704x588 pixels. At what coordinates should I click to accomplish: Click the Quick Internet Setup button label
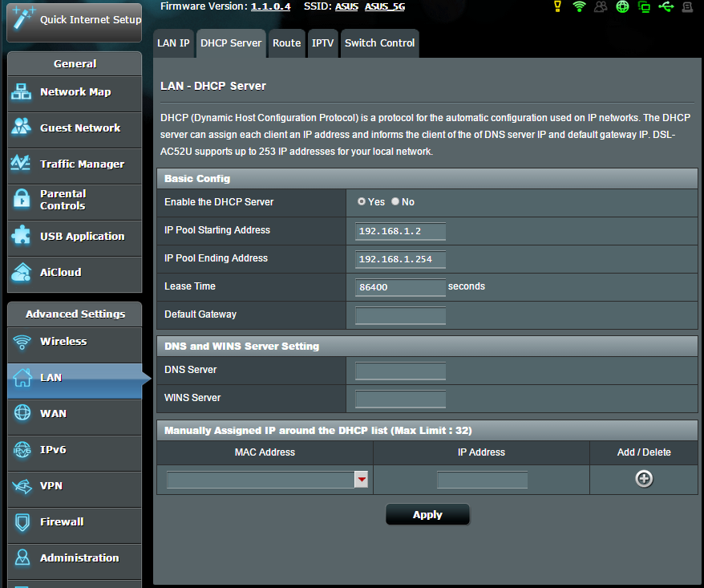(x=91, y=20)
